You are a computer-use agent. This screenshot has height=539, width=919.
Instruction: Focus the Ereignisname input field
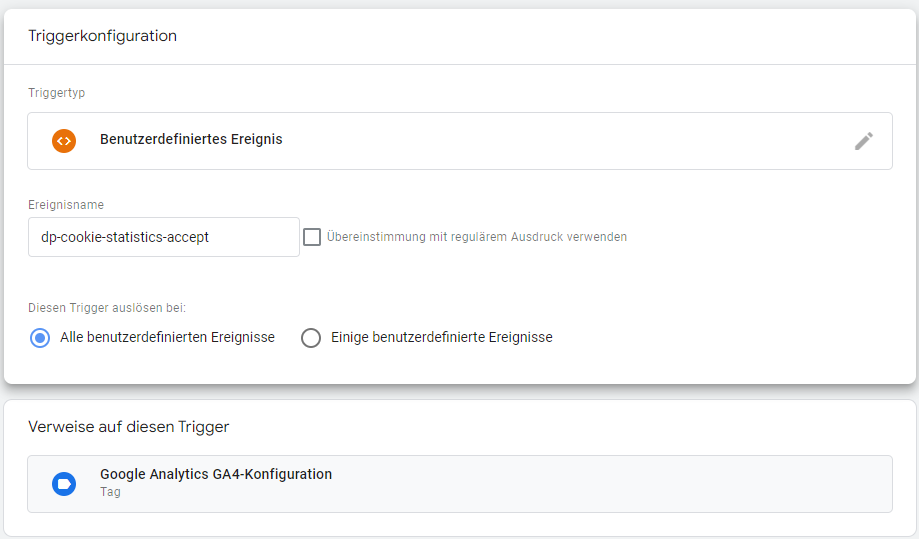coord(164,237)
